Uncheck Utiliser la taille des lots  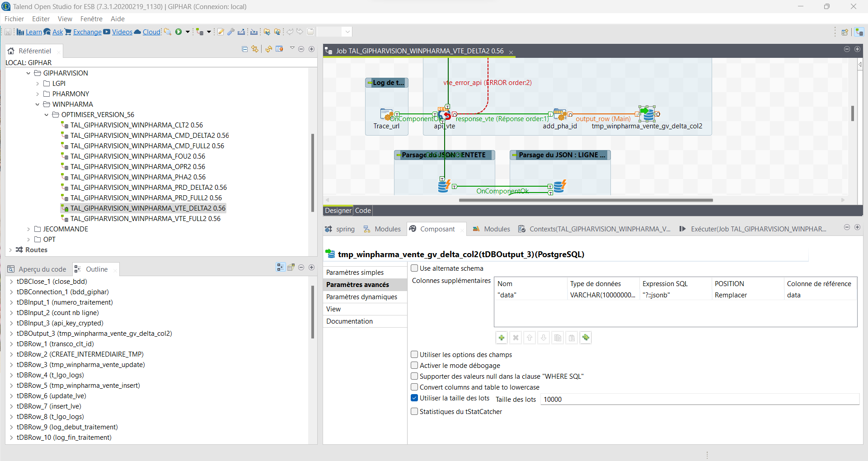pyautogui.click(x=414, y=398)
